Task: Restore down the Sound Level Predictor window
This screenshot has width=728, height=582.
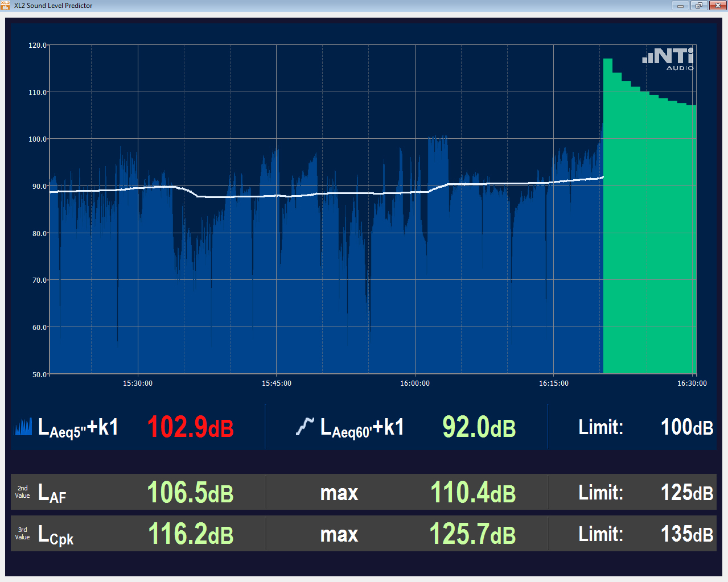Action: pos(698,6)
